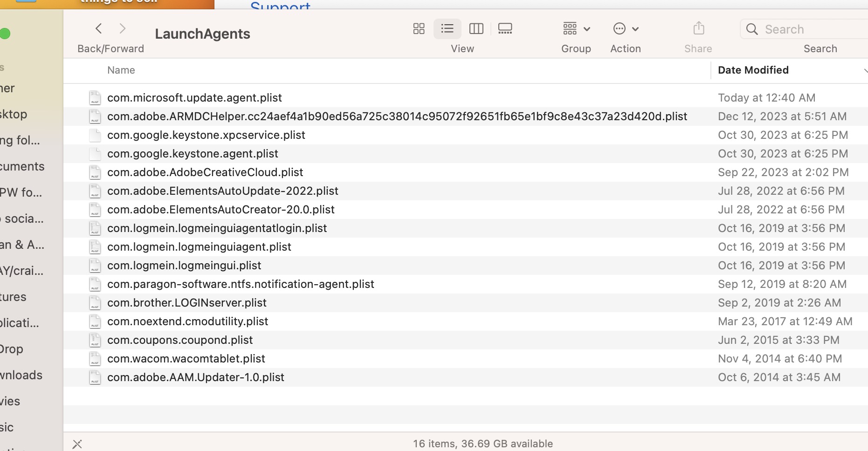Switch to list view
Screen dimensions: 868x451
pyautogui.click(x=447, y=29)
